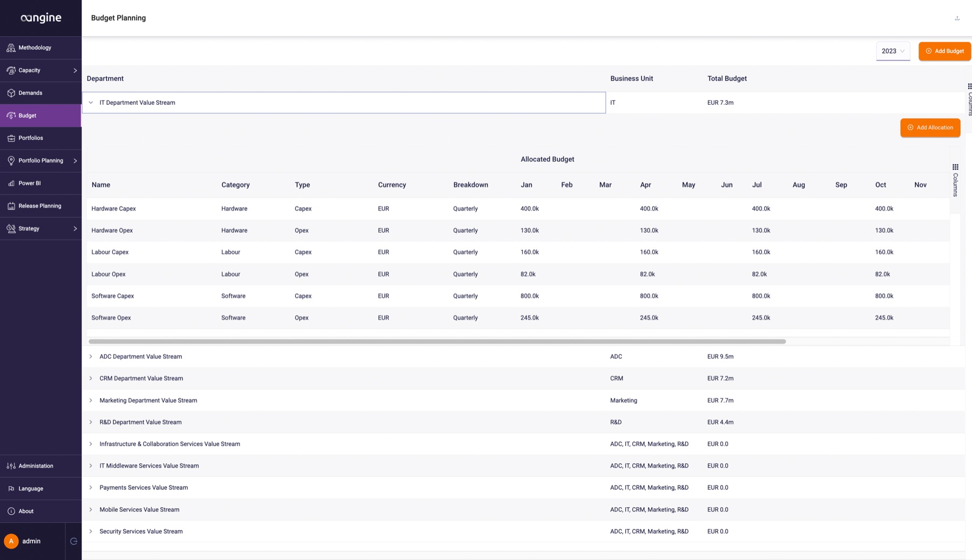Click the Strategy sidebar icon
The height and width of the screenshot is (560, 972).
[x=11, y=229]
